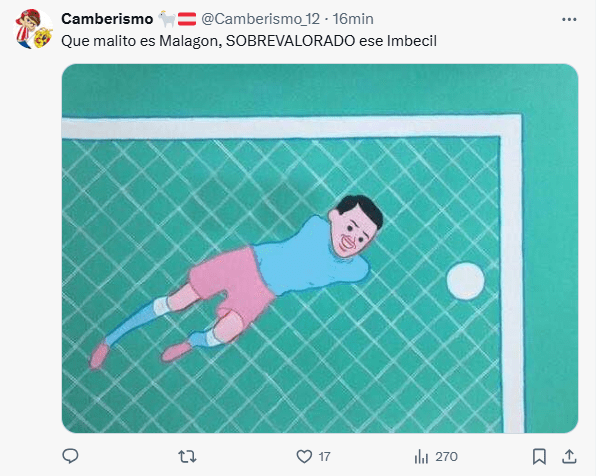Open the attached image at the goalkeeper's face
Viewport: 606px width, 476px height.
[x=354, y=231]
